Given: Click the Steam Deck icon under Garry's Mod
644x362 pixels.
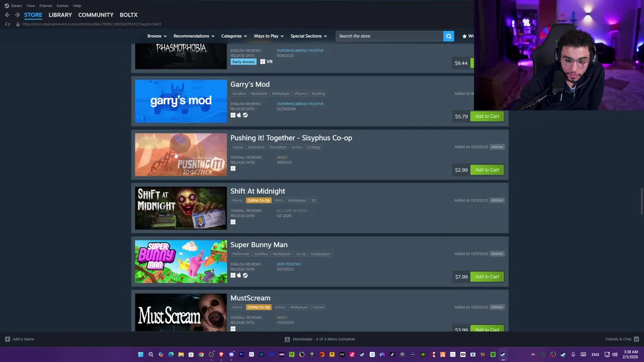Looking at the screenshot, I should pos(245,115).
